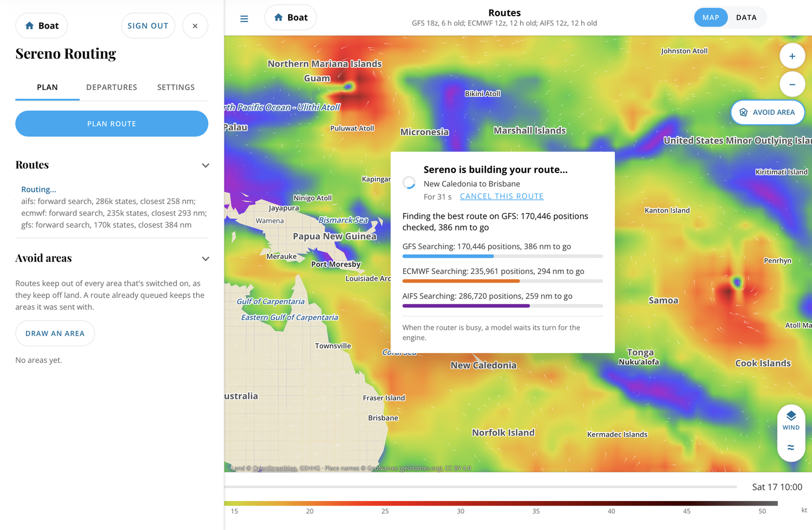The image size is (812, 530).
Task: Click the Cook Islands map label
Action: 763,363
